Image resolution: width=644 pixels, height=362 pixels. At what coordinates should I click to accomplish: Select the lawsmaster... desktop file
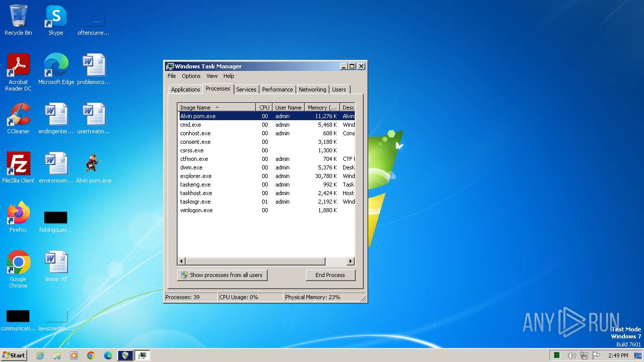[56, 320]
